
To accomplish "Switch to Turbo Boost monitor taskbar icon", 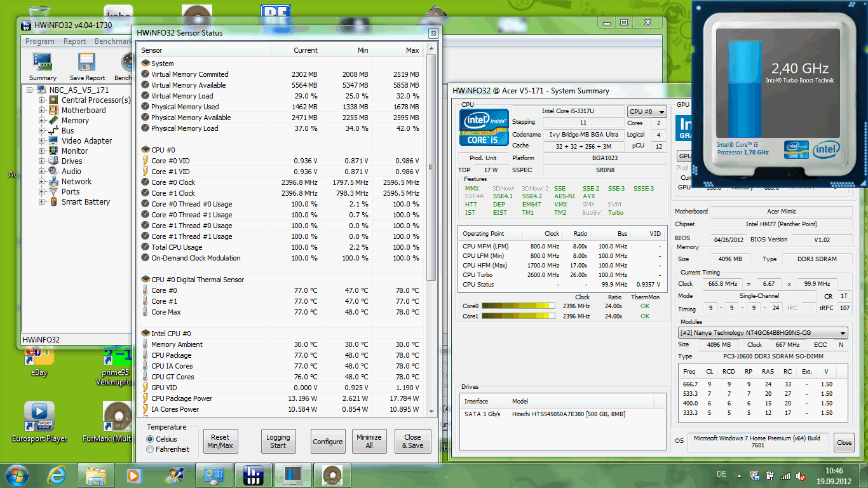I will coord(292,475).
